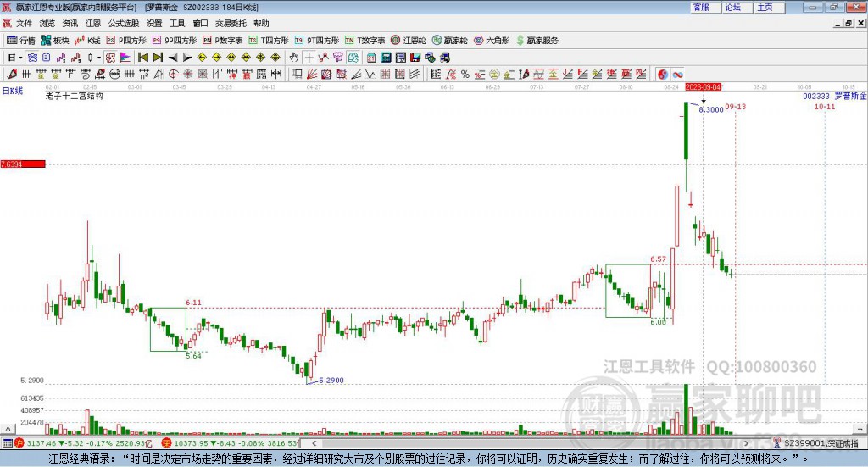
Task: Click the 论坛 forum button
Action: [737, 7]
